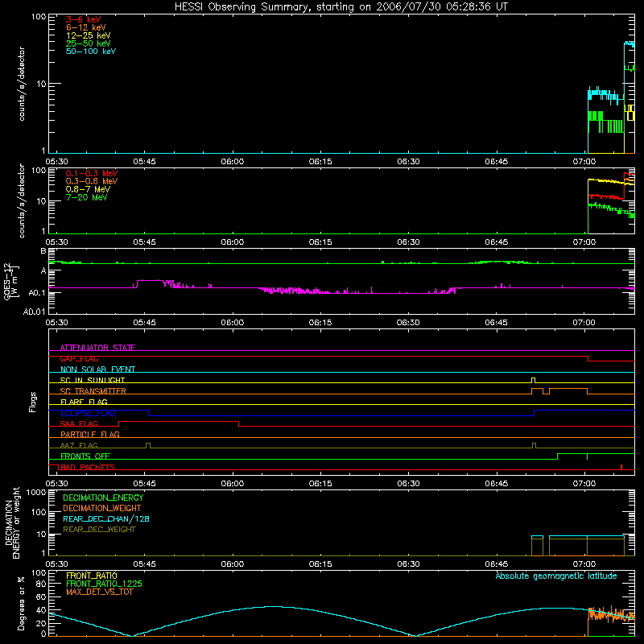Click the SC_IN_SUNLIGHT pulse near 06:50

click(x=534, y=380)
